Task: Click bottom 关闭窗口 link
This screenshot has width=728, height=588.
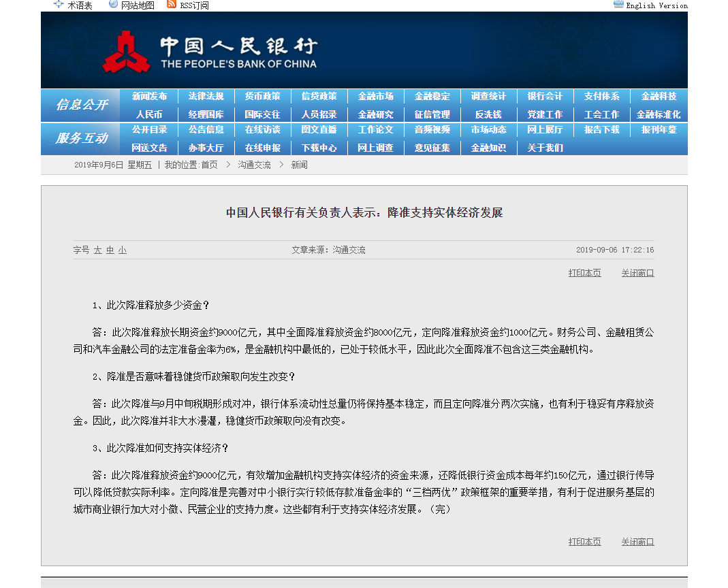Action: [x=638, y=542]
